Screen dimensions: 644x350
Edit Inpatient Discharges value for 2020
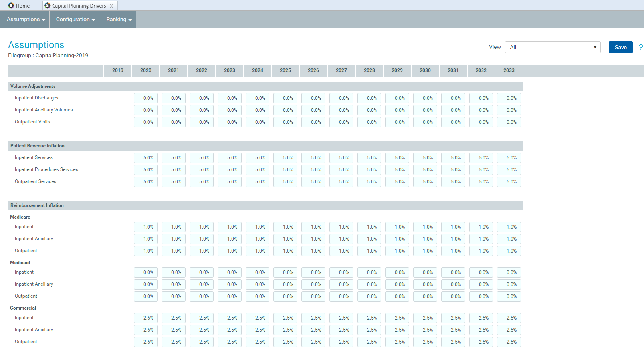[x=146, y=98]
